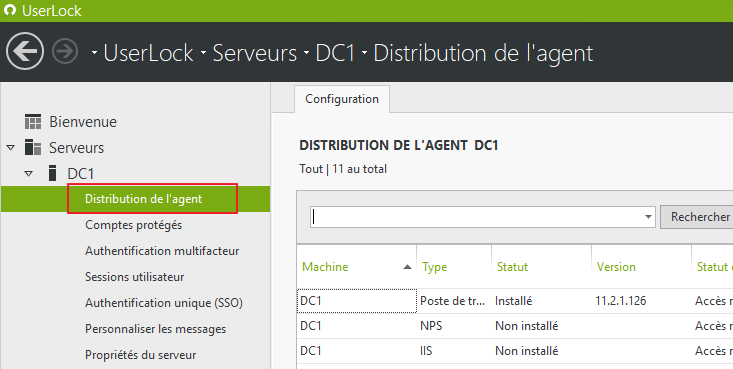Image resolution: width=733 pixels, height=369 pixels.
Task: Open Propriétés du serveur in sidebar
Action: pyautogui.click(x=140, y=355)
